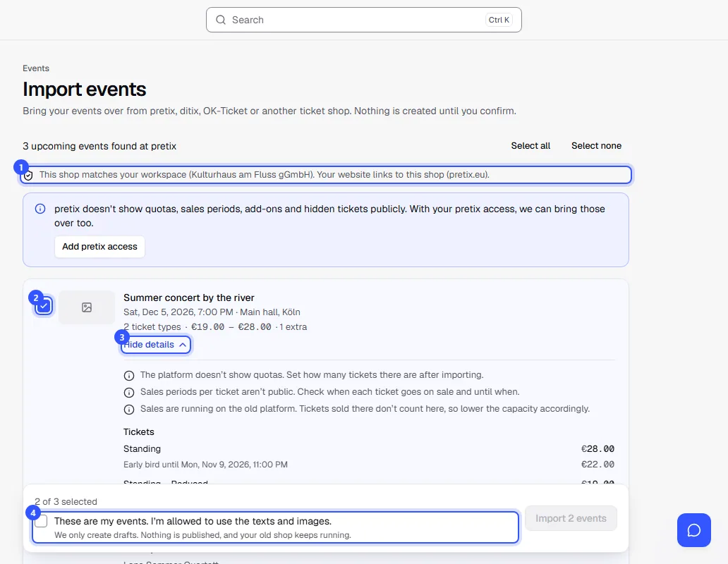The height and width of the screenshot is (564, 728).
Task: Collapse details with Hide details
Action: point(155,345)
